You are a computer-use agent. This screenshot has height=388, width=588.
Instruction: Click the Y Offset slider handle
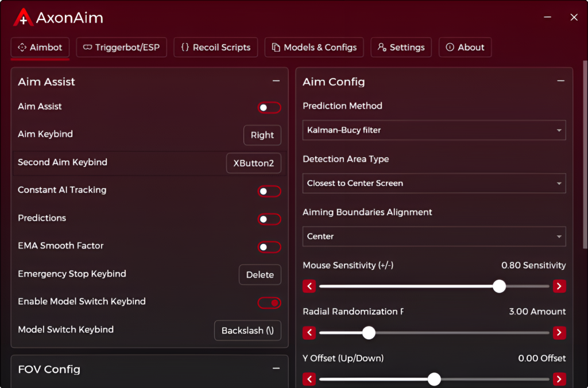pos(434,379)
